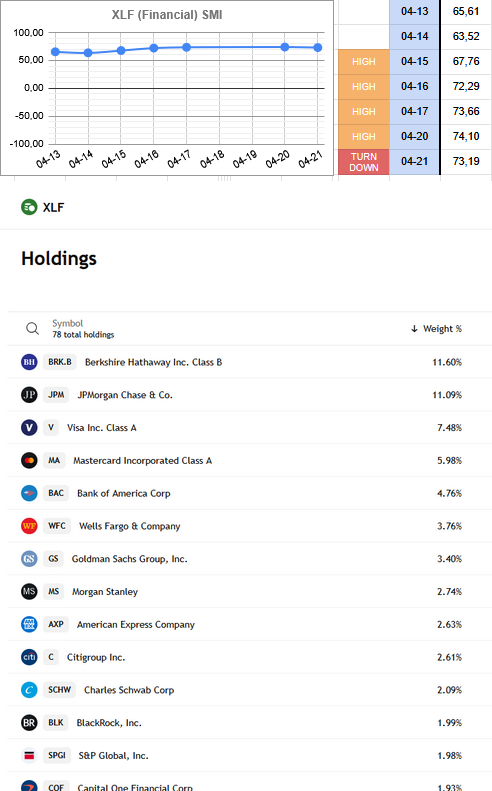The image size is (492, 791).
Task: Select the 04-15 date cell
Action: pos(414,62)
